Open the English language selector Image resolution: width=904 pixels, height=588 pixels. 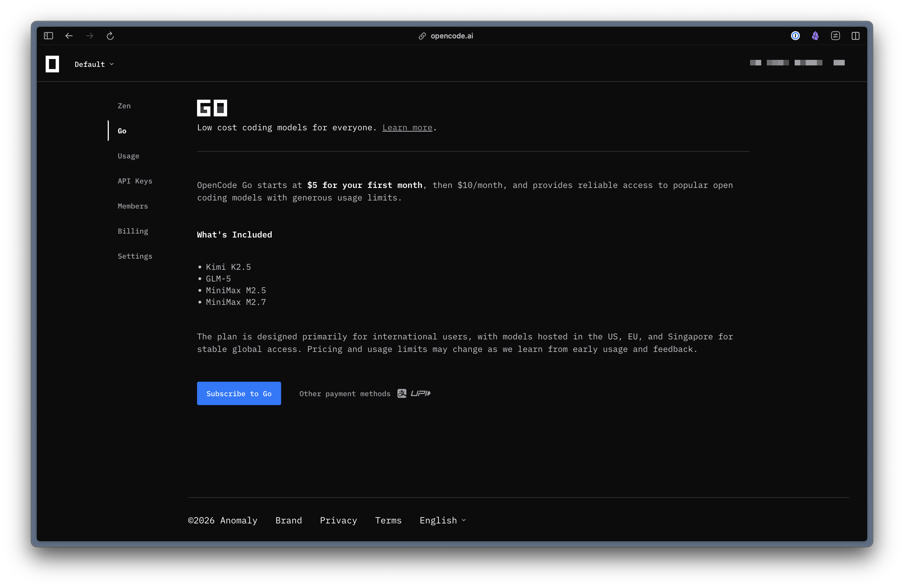click(x=442, y=520)
